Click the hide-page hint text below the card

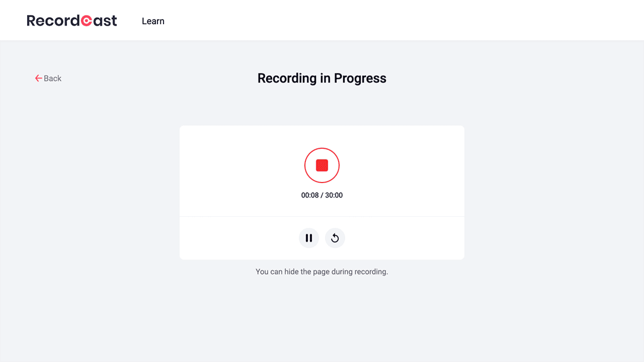click(x=322, y=271)
